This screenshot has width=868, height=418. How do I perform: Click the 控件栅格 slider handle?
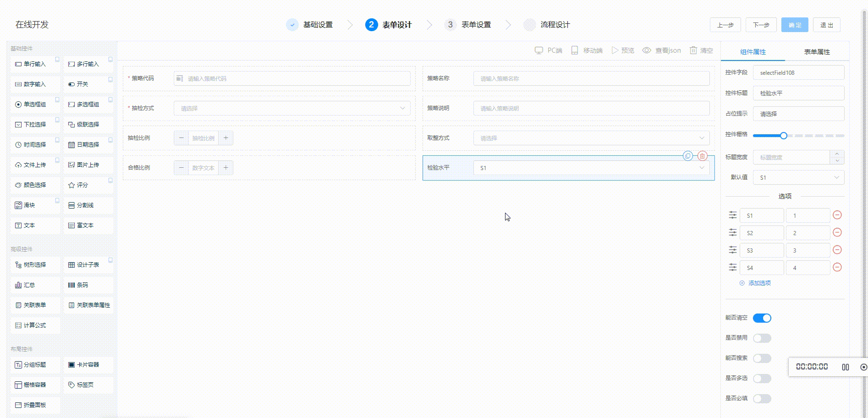(x=784, y=136)
